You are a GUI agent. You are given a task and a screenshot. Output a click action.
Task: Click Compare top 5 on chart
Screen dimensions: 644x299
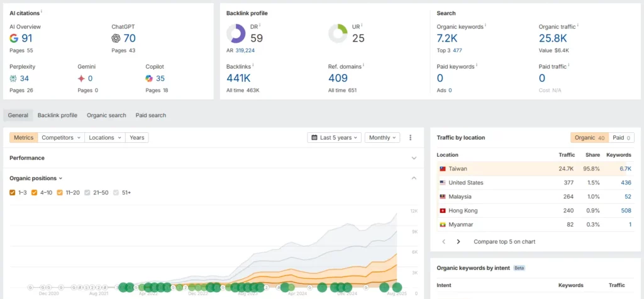[504, 242]
